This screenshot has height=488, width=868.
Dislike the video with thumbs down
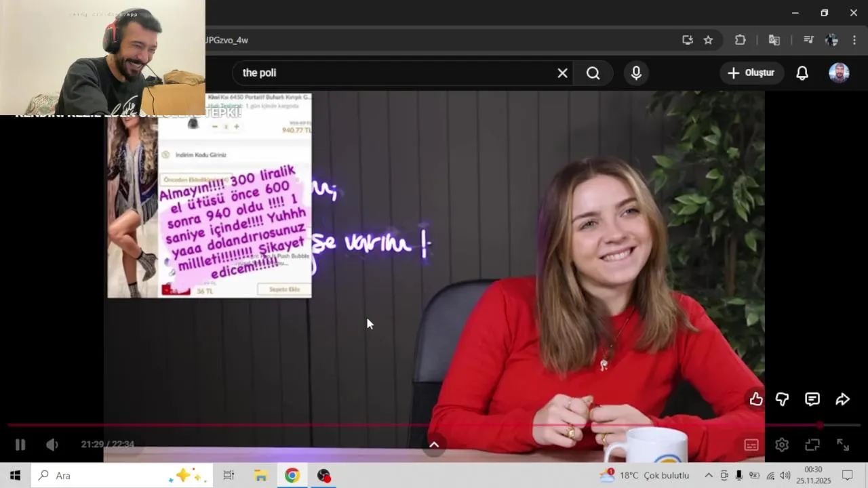point(782,399)
